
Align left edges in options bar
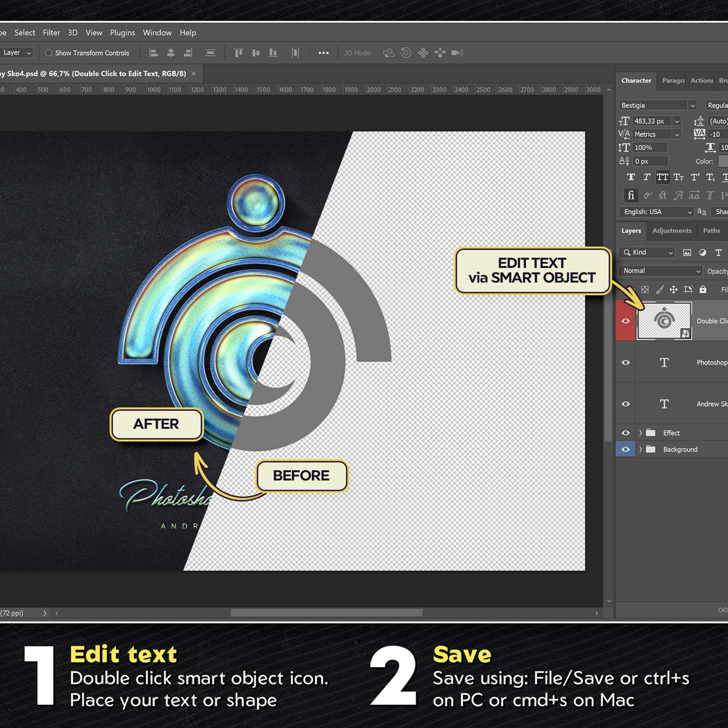coord(153,53)
